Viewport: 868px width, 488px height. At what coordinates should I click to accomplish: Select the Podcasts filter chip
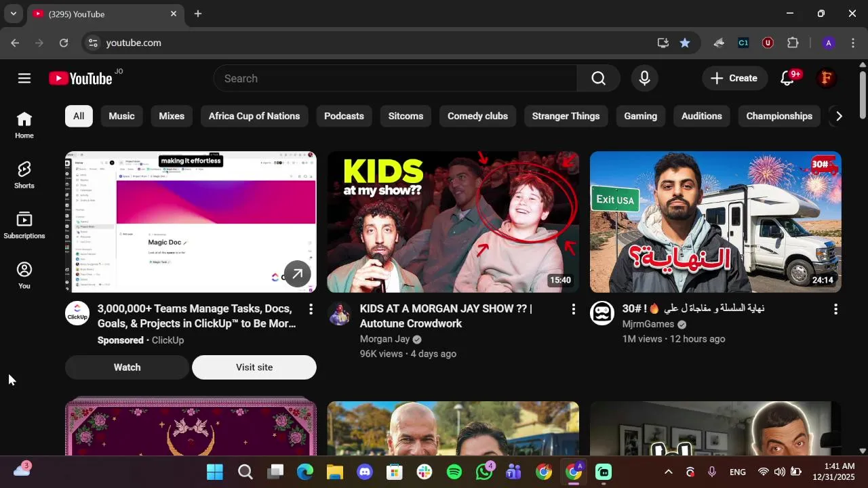(x=344, y=116)
